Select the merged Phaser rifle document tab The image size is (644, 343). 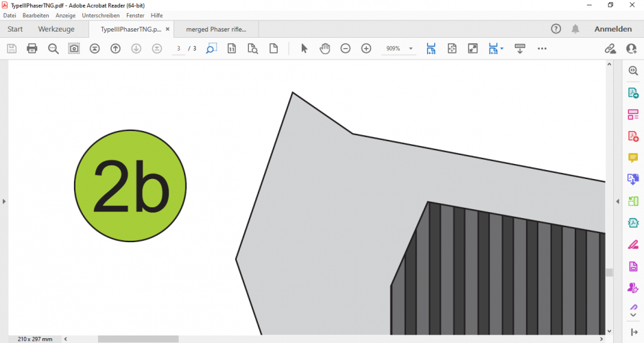point(216,29)
